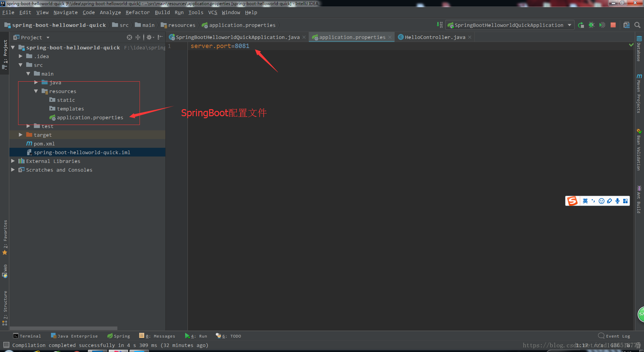Open the Messages tool window
The height and width of the screenshot is (352, 644).
(x=157, y=336)
